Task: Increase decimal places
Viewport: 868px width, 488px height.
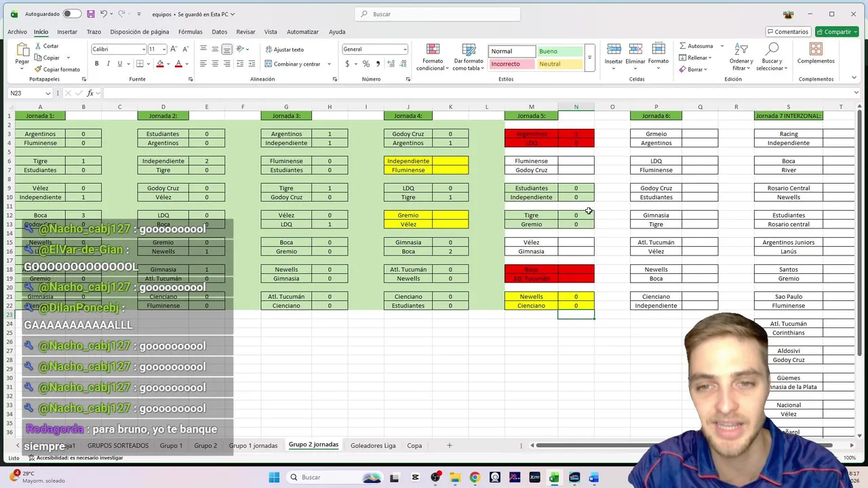Action: 390,64
